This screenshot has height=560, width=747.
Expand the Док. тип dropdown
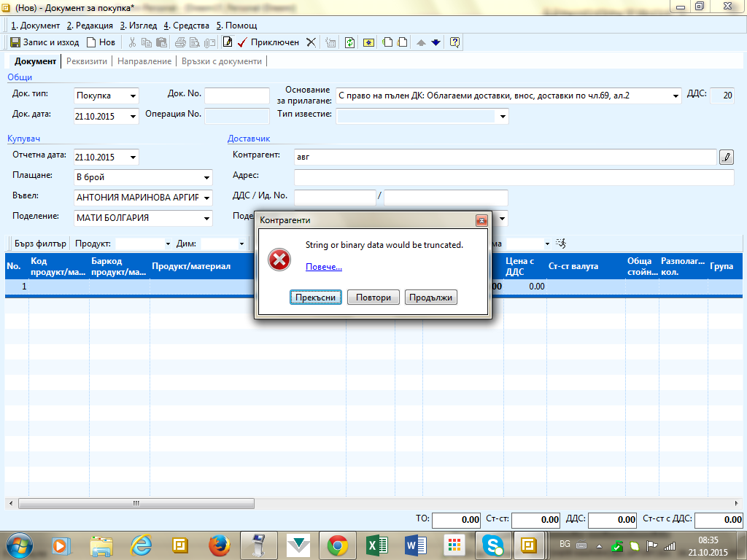pos(133,96)
